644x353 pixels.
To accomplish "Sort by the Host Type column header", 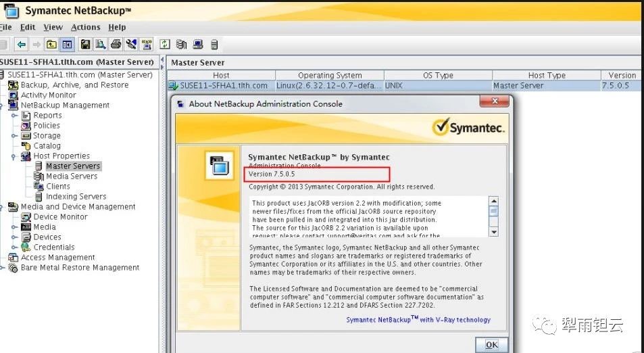I will click(547, 75).
